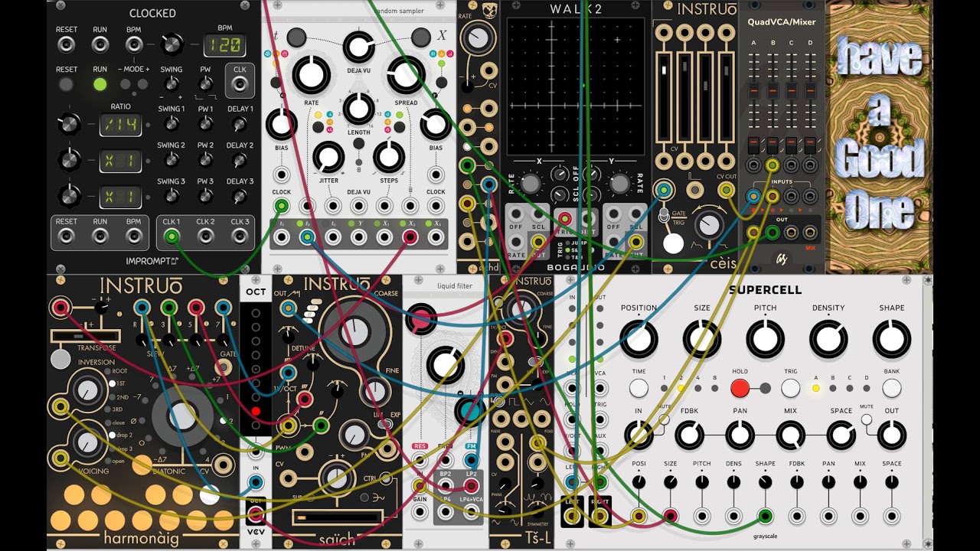Click the DELAY 1 knob on Clocked
This screenshot has height=551, width=980.
[x=240, y=125]
